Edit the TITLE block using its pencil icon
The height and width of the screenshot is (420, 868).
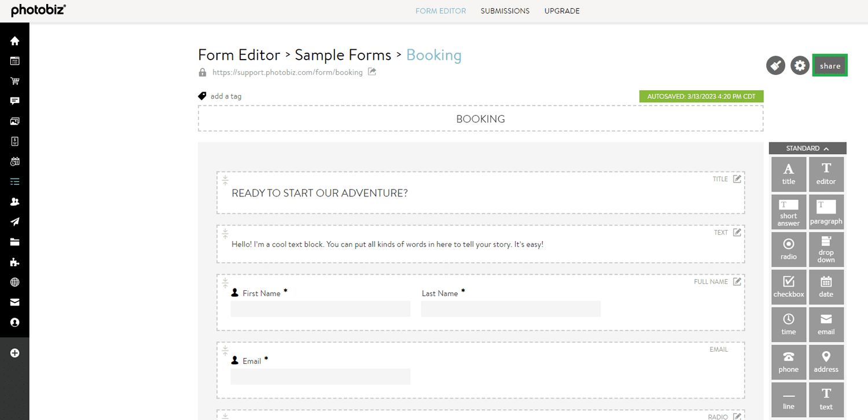point(737,179)
